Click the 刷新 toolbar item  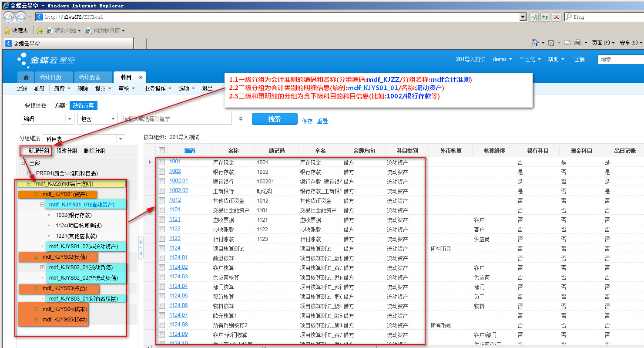[39, 88]
